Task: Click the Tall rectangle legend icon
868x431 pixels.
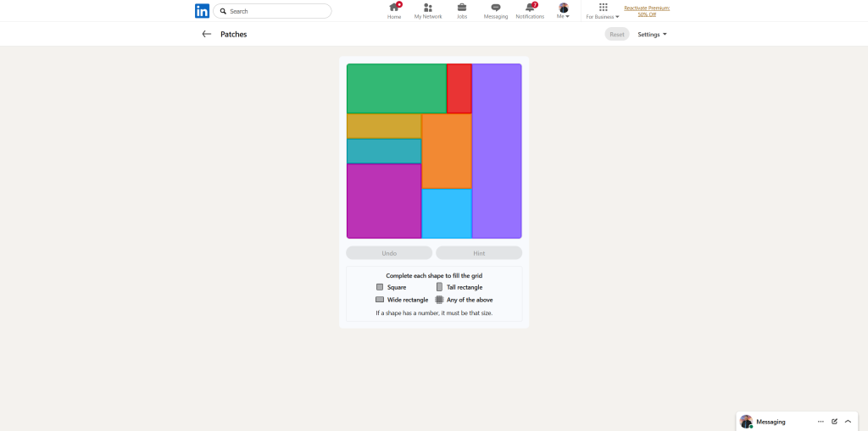Action: (x=440, y=287)
